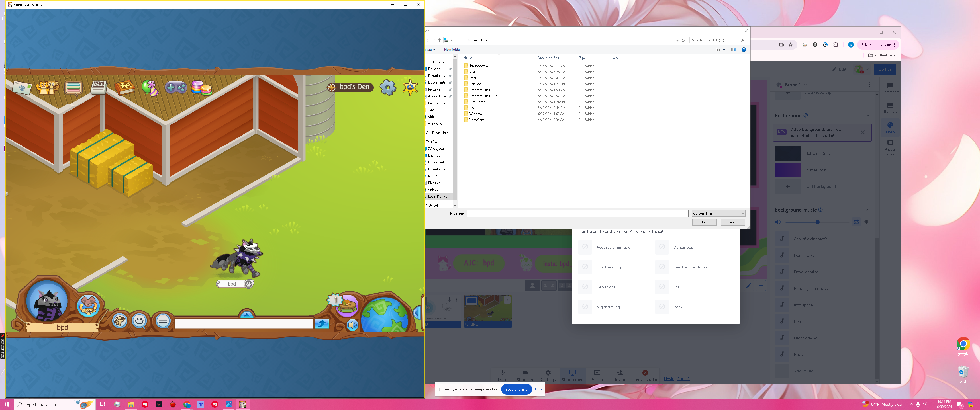Expand the address bar history dropdown
This screenshot has height=410, width=980.
tap(677, 40)
